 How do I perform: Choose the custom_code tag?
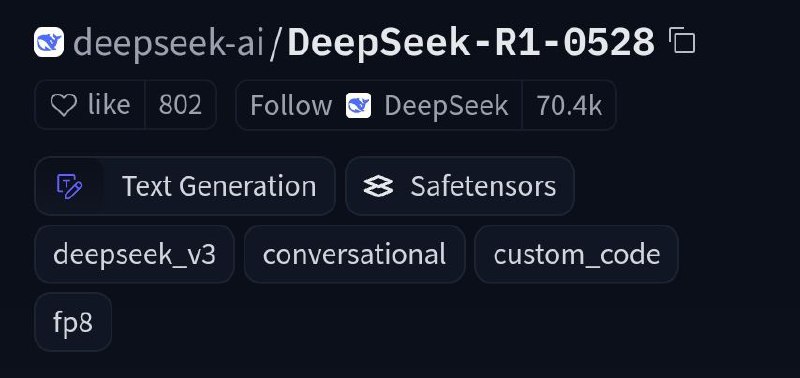point(577,254)
